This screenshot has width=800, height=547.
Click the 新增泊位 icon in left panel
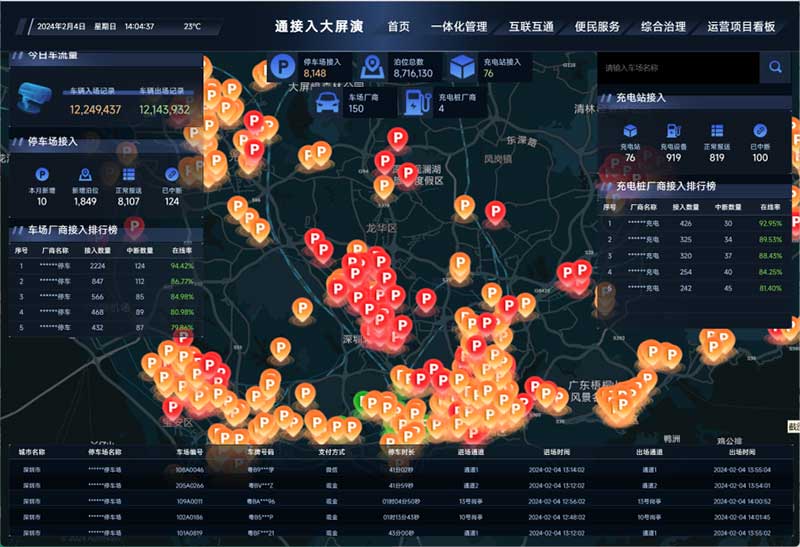click(x=86, y=174)
